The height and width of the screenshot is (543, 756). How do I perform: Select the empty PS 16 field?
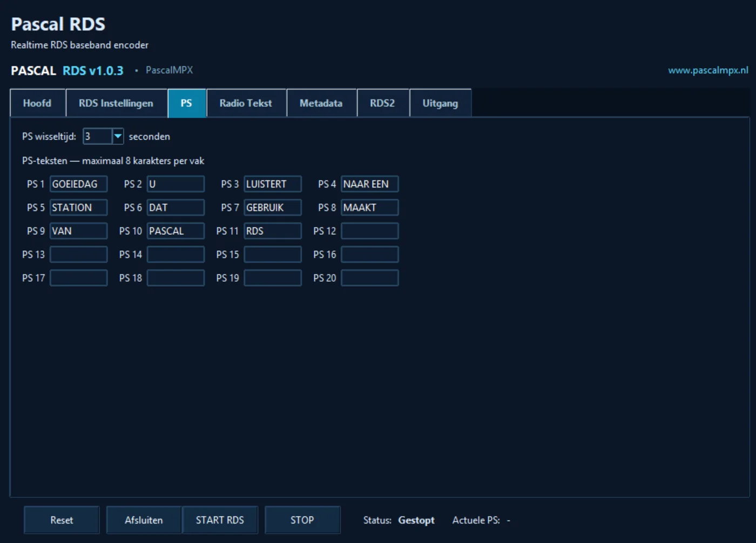pyautogui.click(x=370, y=254)
